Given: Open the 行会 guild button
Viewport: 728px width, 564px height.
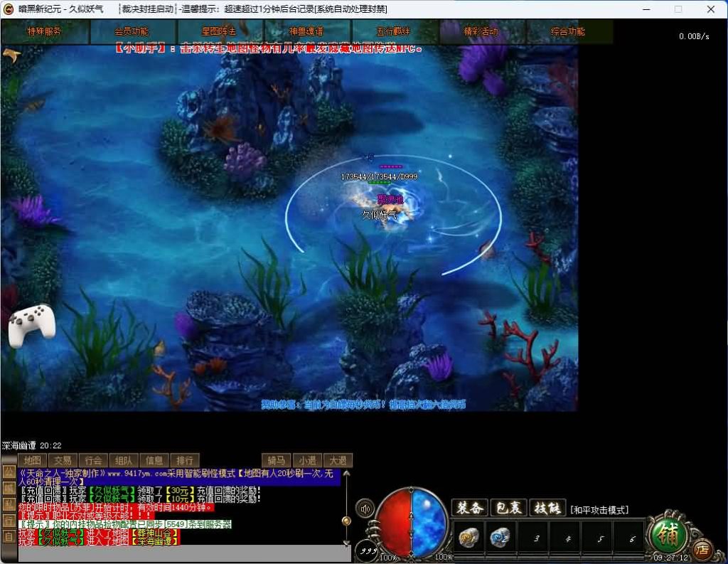Looking at the screenshot, I should [93, 460].
